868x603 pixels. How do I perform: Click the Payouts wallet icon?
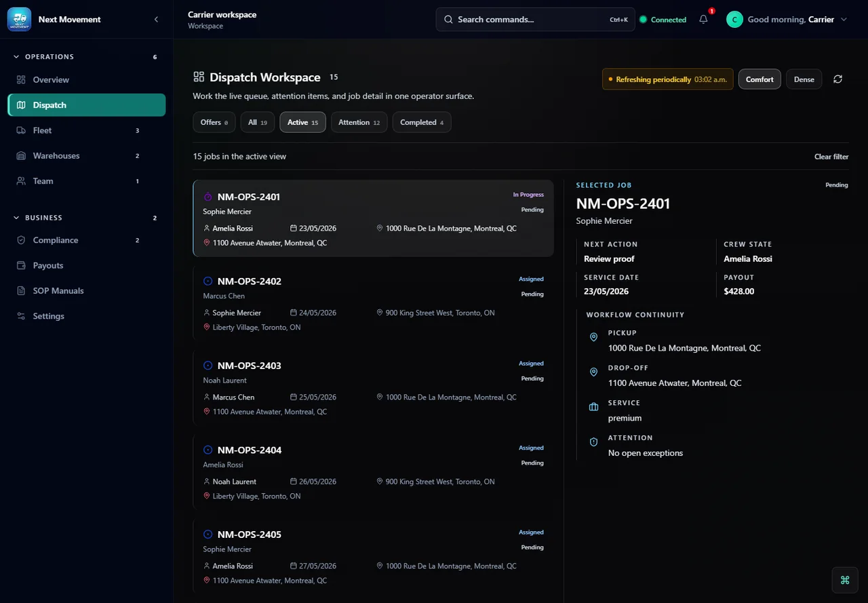click(21, 265)
